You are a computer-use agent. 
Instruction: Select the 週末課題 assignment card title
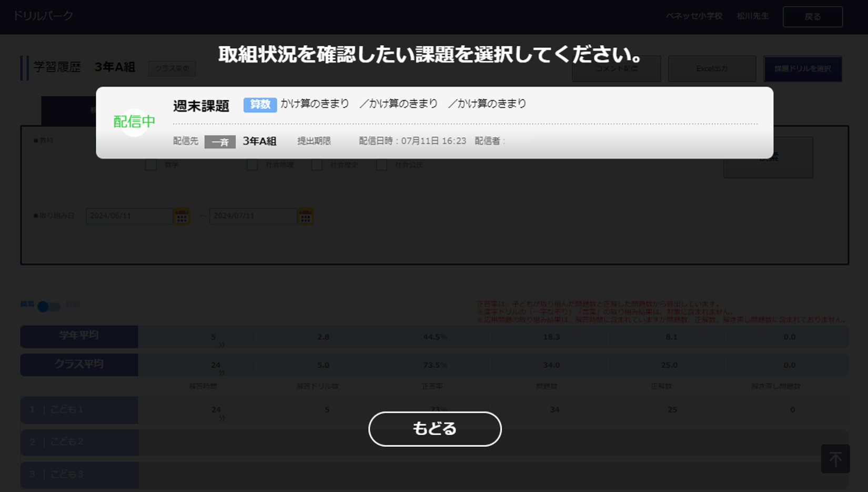201,106
